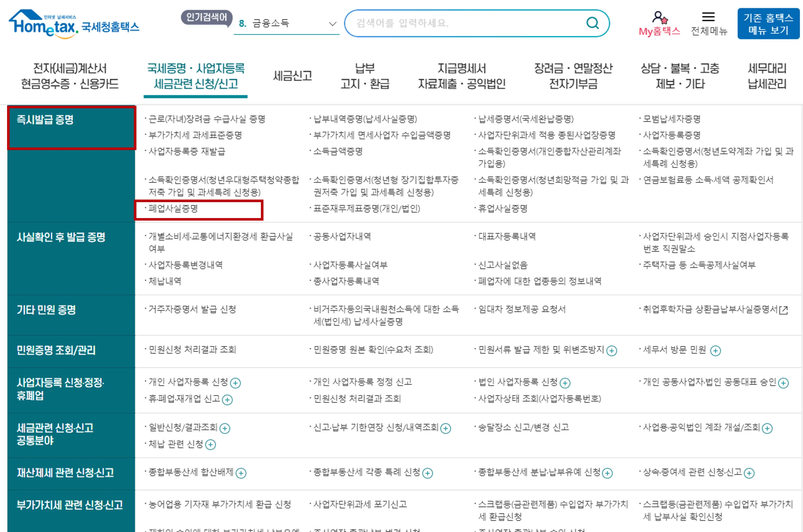Click the plus icon next to 종합부동산세 합산배제
The height and width of the screenshot is (532, 803).
(241, 473)
